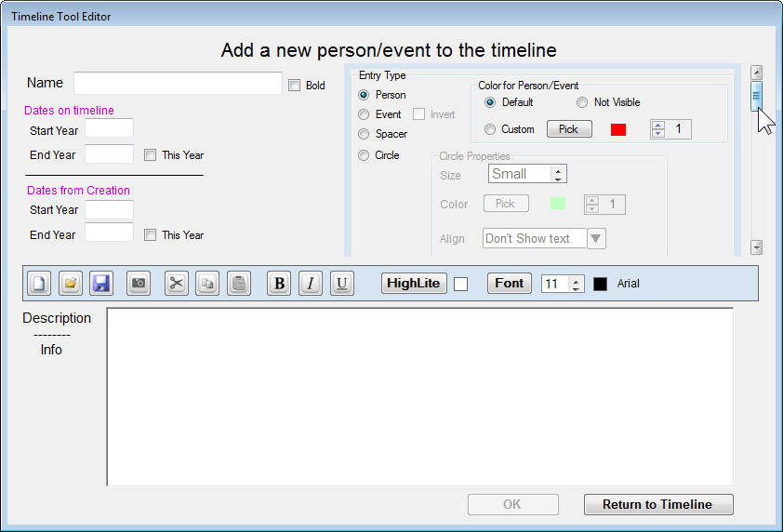Image resolution: width=783 pixels, height=532 pixels.
Task: Enable the Bold checkbox beside Name
Action: pos(295,86)
